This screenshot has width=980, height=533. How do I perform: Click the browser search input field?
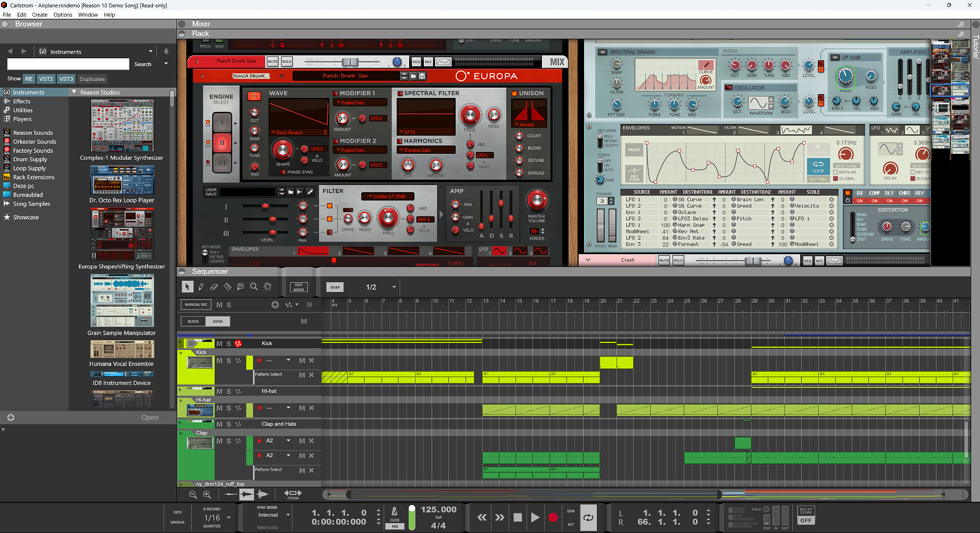click(68, 64)
